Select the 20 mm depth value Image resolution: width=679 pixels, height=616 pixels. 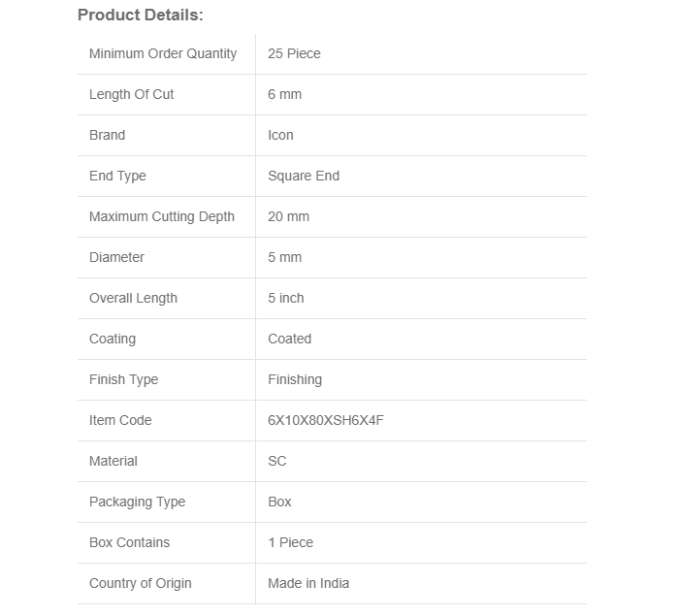coord(288,217)
